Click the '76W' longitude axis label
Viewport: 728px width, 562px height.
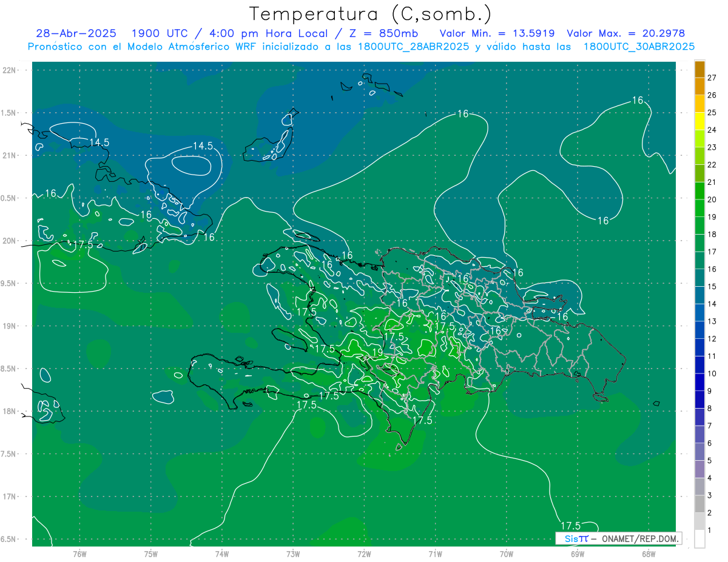[79, 554]
